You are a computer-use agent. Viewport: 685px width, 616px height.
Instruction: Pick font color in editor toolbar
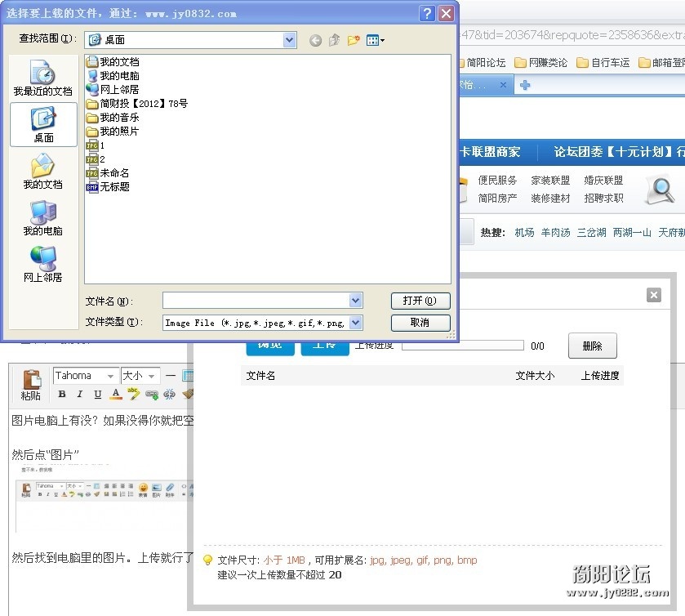[x=115, y=394]
